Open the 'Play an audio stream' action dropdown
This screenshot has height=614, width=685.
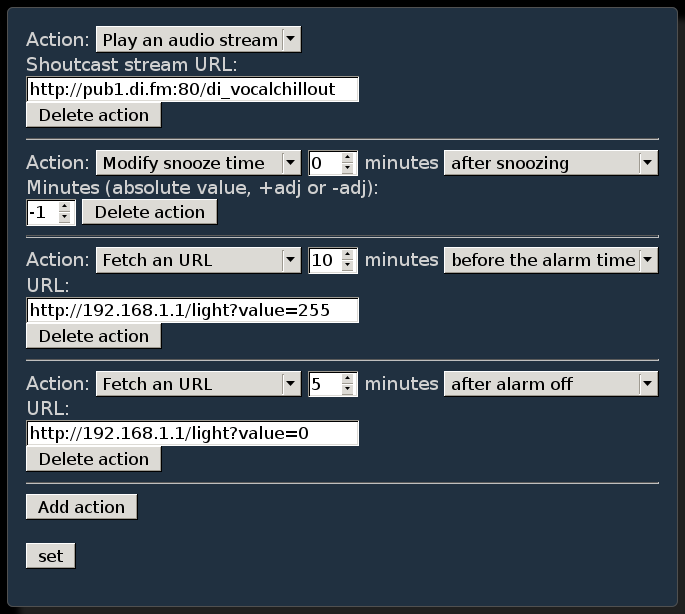pos(198,40)
